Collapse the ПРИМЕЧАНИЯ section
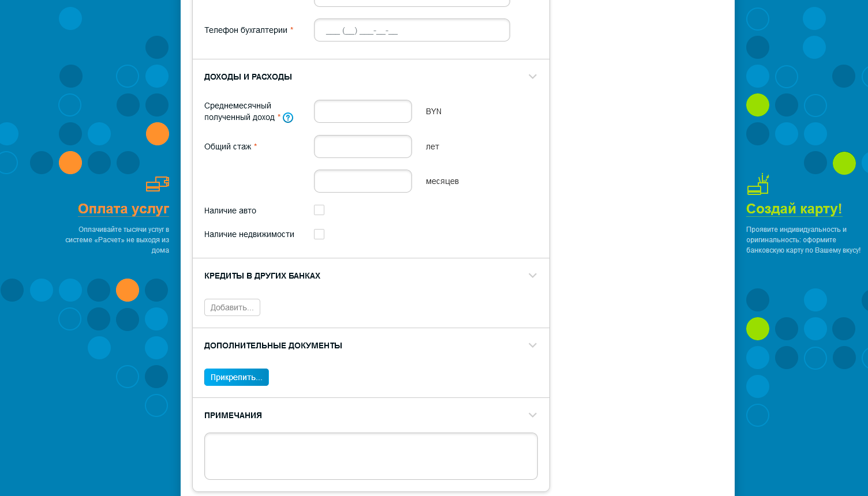Image resolution: width=868 pixels, height=496 pixels. [x=533, y=415]
